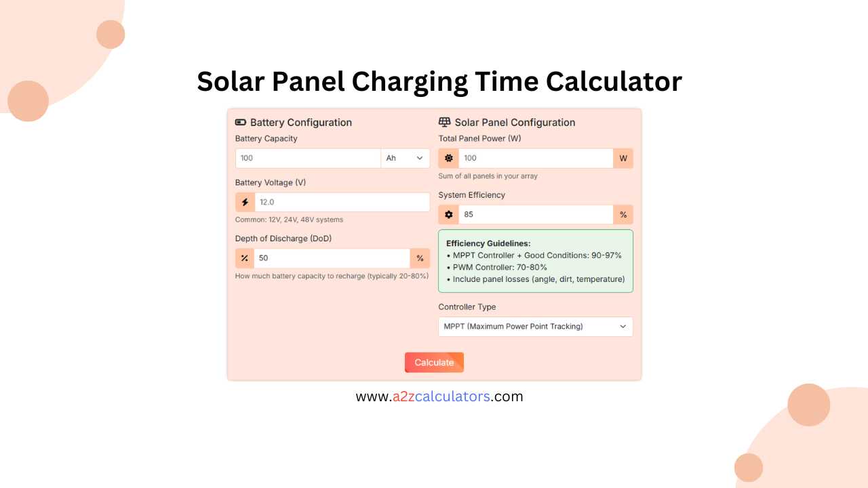
Task: Click the solar panel icon beside Solar Panel Configuration
Action: click(x=445, y=122)
